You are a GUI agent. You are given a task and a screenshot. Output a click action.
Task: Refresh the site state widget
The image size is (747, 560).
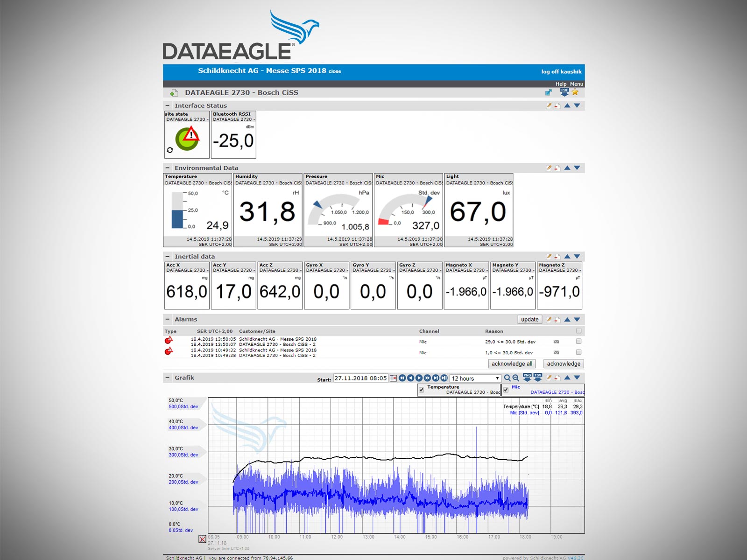(x=170, y=150)
